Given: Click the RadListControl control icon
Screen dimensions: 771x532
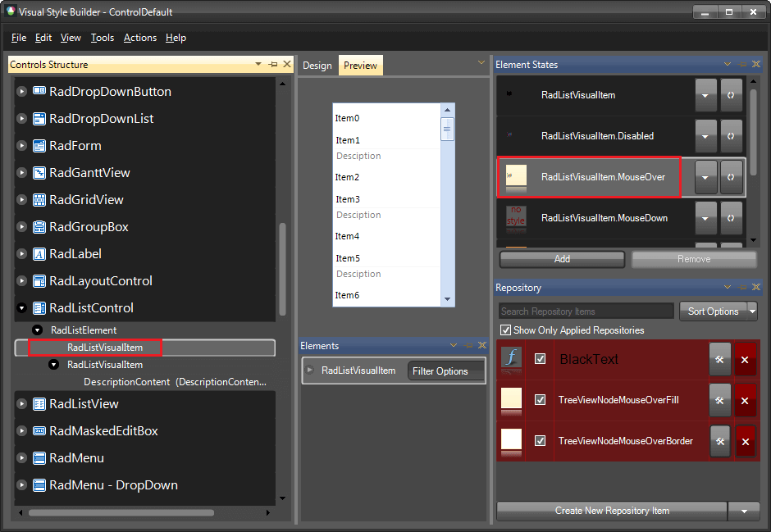Looking at the screenshot, I should point(39,308).
